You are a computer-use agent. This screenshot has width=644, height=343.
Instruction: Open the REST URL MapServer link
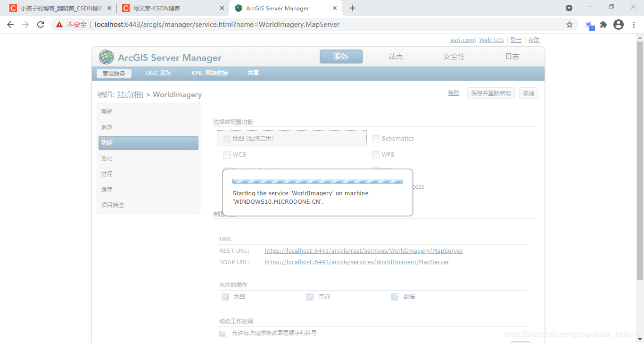point(363,251)
